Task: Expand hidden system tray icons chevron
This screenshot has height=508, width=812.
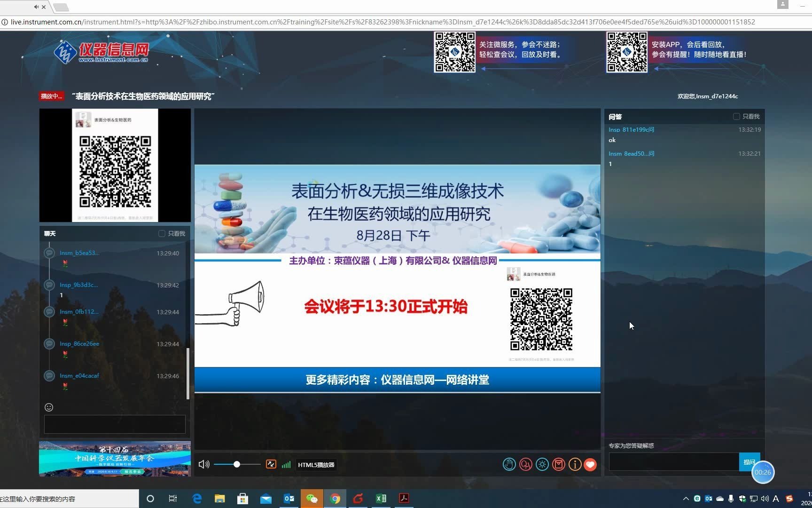Action: click(686, 499)
